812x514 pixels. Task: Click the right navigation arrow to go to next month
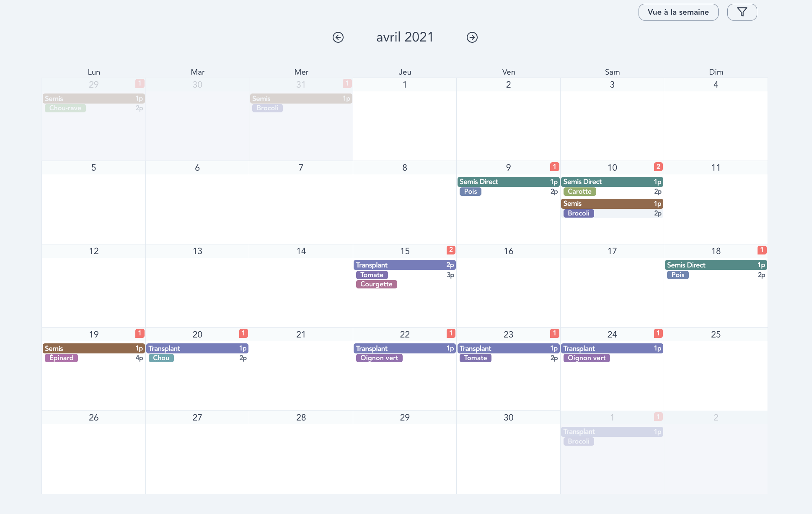point(472,37)
